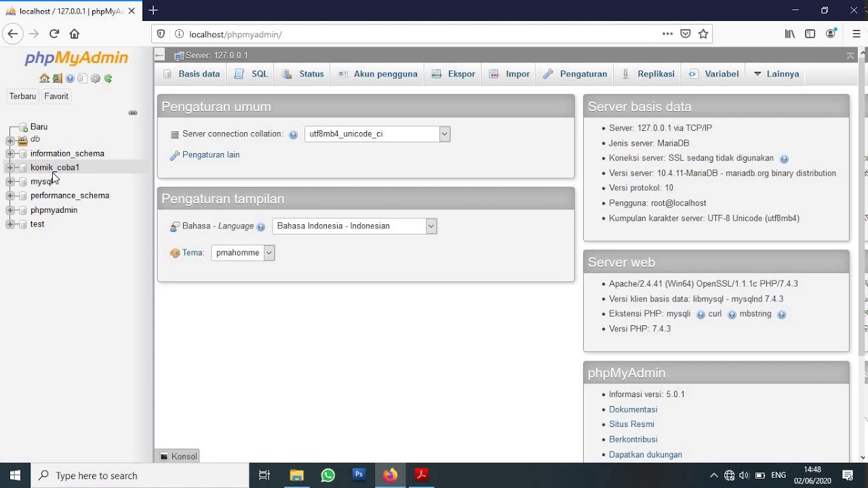Expand the db group tree node
This screenshot has width=868, height=488.
pos(10,140)
